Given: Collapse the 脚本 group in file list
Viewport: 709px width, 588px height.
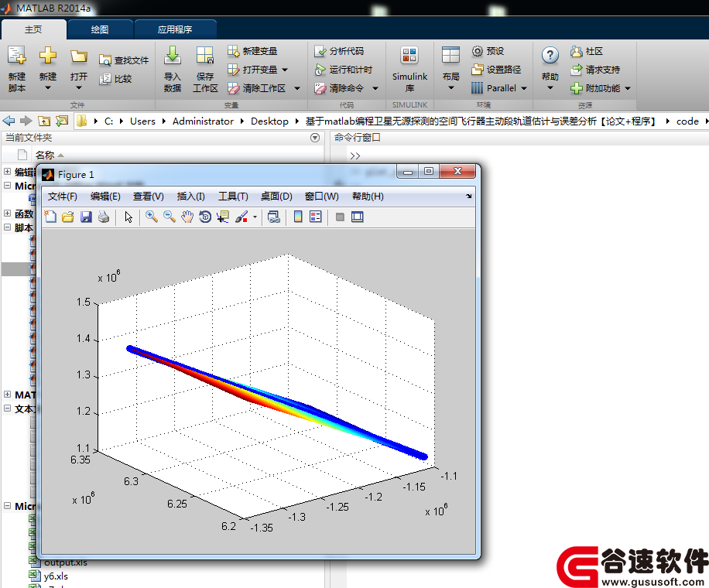Looking at the screenshot, I should 7,227.
